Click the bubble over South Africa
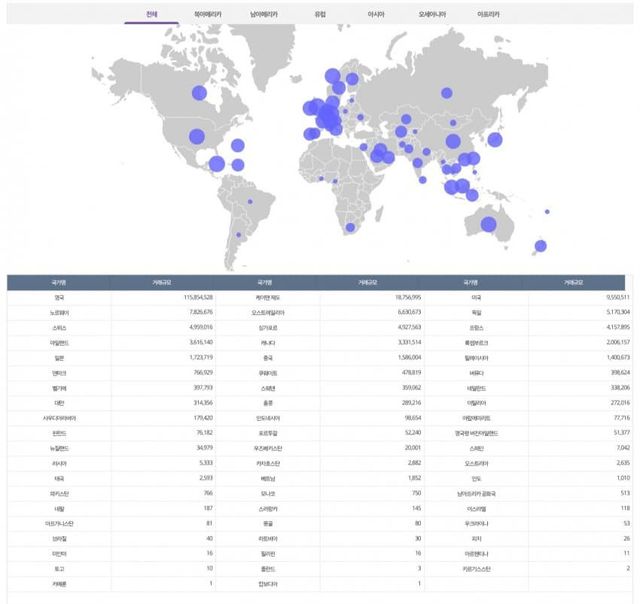Viewport: 640px width, 604px height. point(349,228)
